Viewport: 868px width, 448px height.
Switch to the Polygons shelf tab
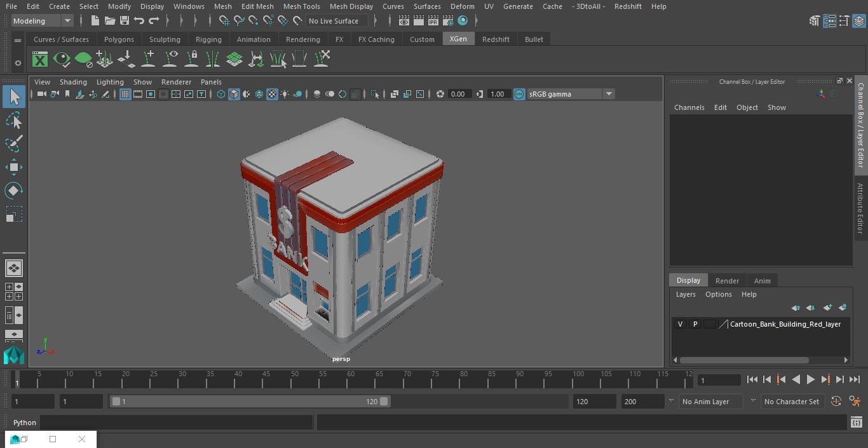pos(119,39)
